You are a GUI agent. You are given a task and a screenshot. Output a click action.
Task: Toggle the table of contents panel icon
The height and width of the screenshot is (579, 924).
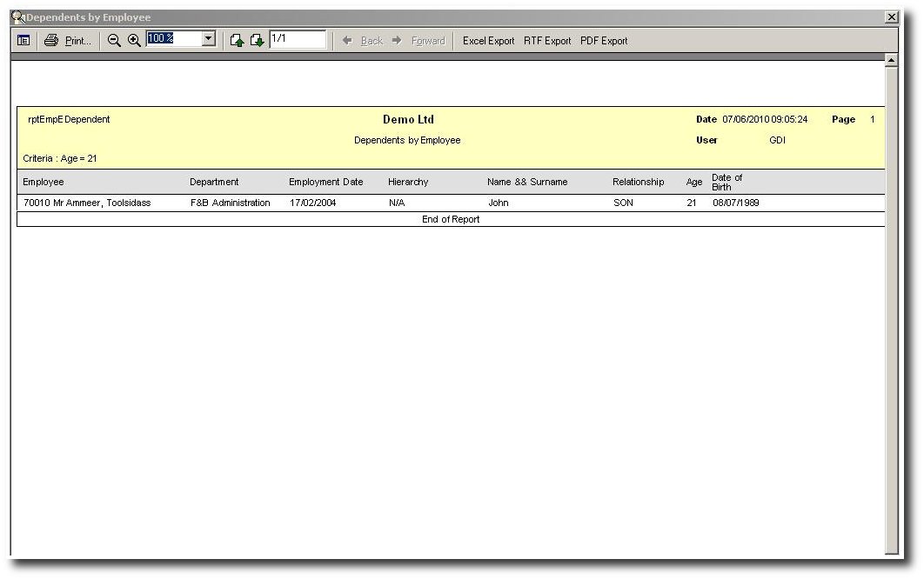click(x=23, y=41)
